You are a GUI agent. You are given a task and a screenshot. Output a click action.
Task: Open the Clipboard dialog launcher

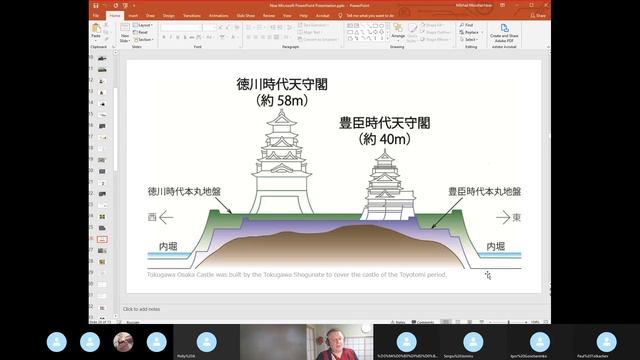[x=113, y=47]
